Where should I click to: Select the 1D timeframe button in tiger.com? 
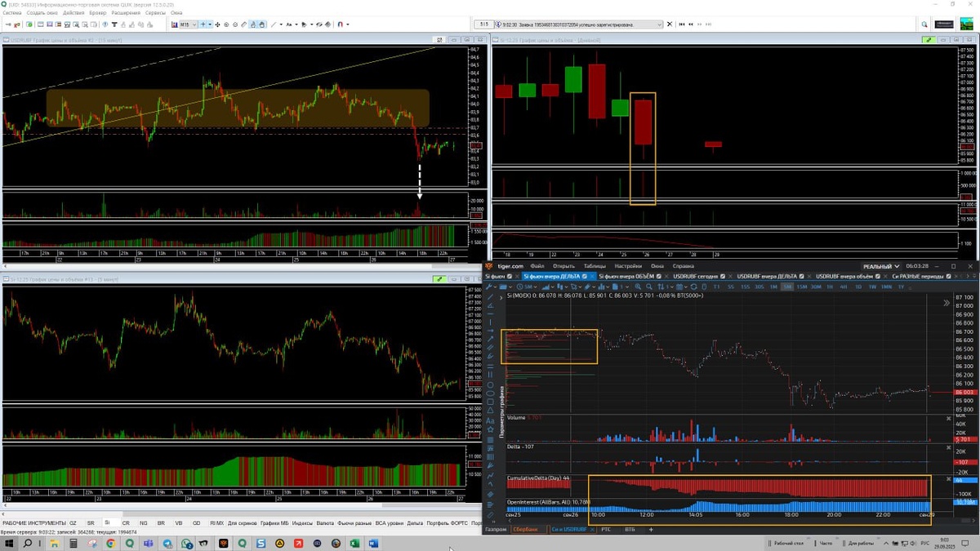point(858,287)
